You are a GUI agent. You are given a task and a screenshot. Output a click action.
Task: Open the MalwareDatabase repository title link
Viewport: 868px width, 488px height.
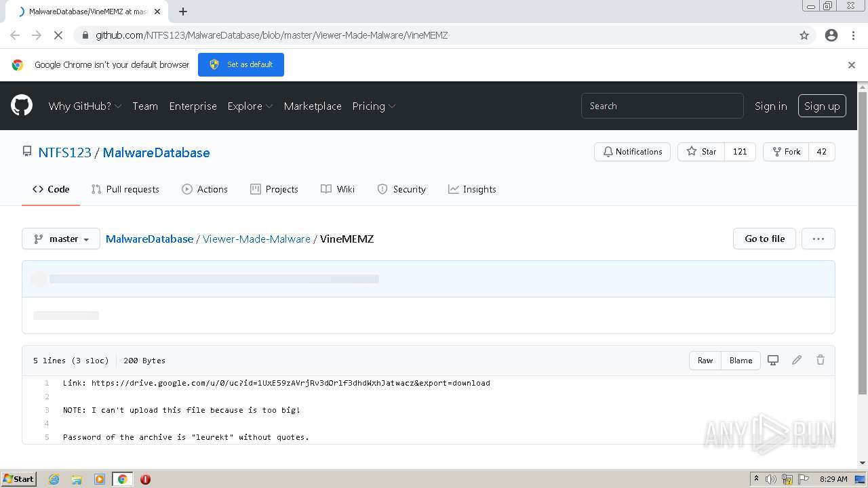[156, 152]
